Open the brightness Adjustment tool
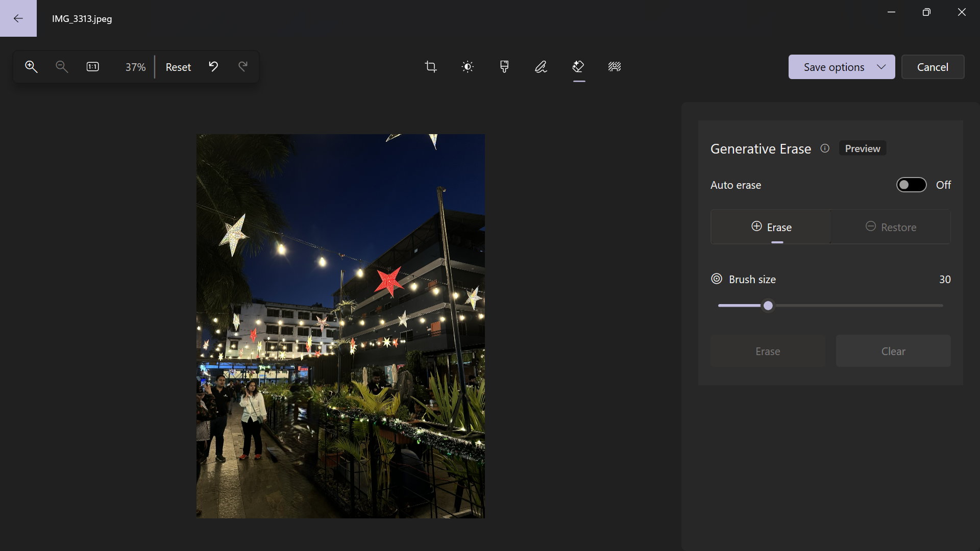This screenshot has width=980, height=551. tap(468, 67)
